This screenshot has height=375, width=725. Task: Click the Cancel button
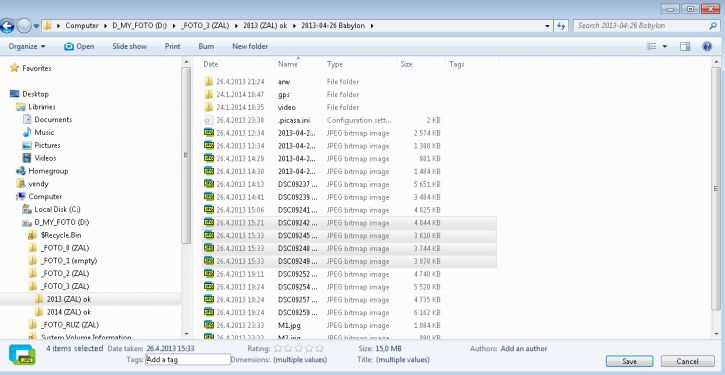click(x=687, y=361)
